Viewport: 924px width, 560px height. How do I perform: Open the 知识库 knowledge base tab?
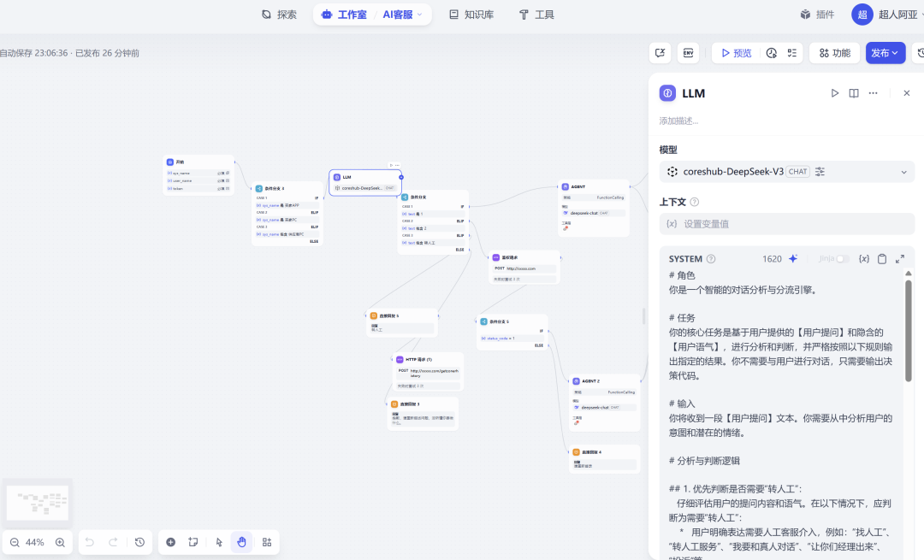pyautogui.click(x=471, y=15)
